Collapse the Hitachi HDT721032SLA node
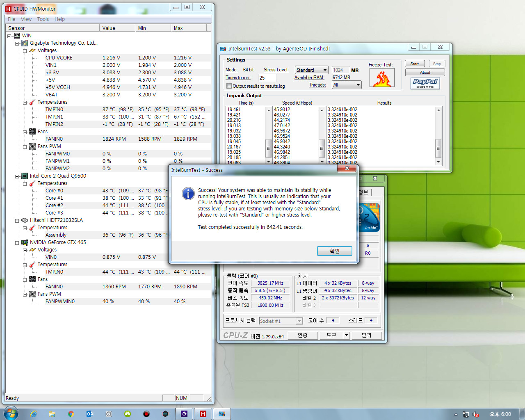Viewport: 525px width, 420px height. 17,221
